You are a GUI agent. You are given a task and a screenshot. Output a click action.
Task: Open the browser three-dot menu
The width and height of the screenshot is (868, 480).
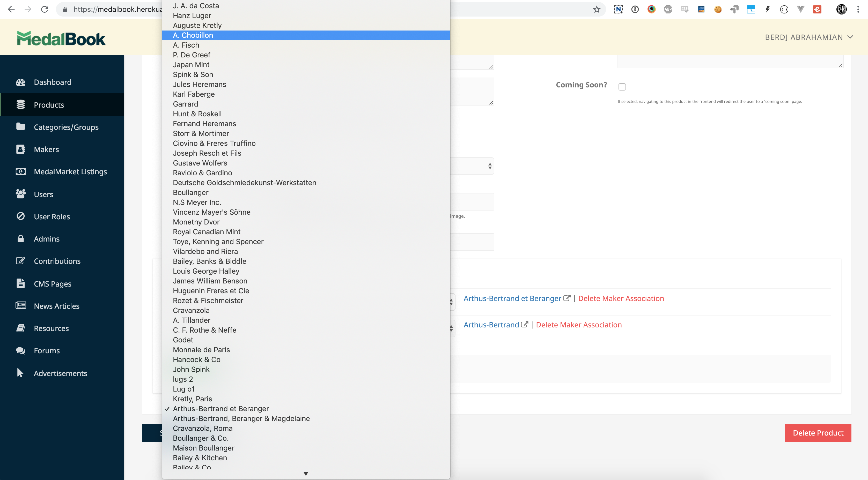pos(858,9)
